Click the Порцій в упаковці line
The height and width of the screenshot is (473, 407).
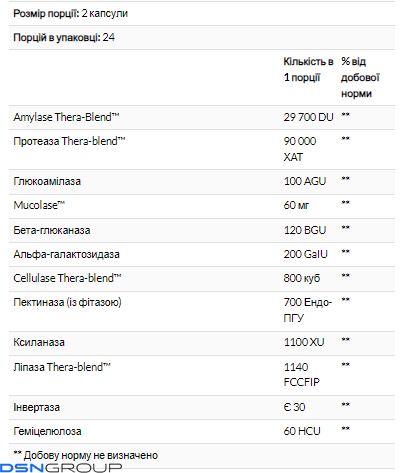click(64, 37)
